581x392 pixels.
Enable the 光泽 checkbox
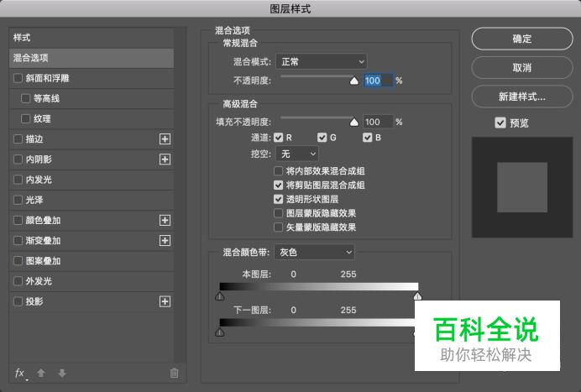pyautogui.click(x=18, y=200)
